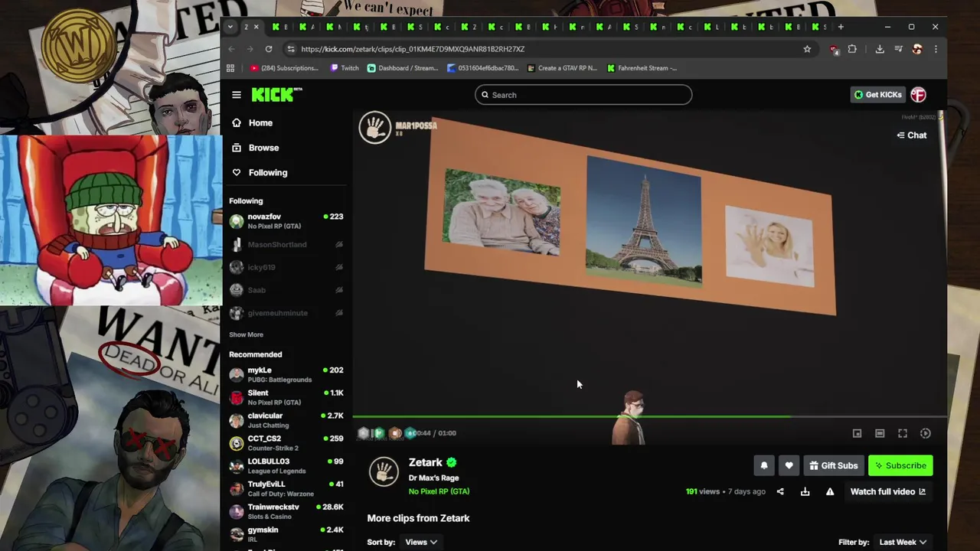Click the green Subscribe button
This screenshot has height=551, width=980.
coord(900,465)
